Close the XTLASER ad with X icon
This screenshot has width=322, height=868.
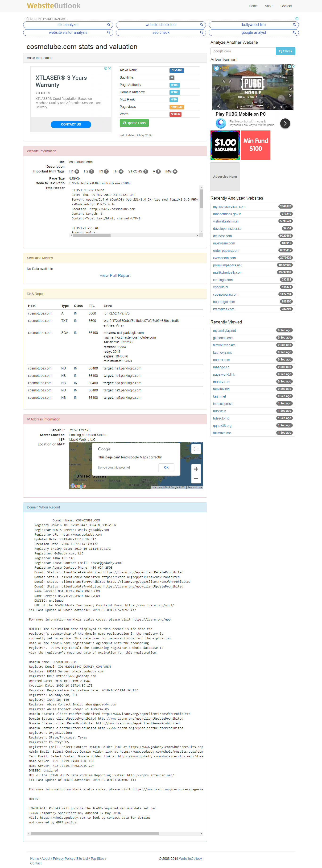pyautogui.click(x=109, y=68)
